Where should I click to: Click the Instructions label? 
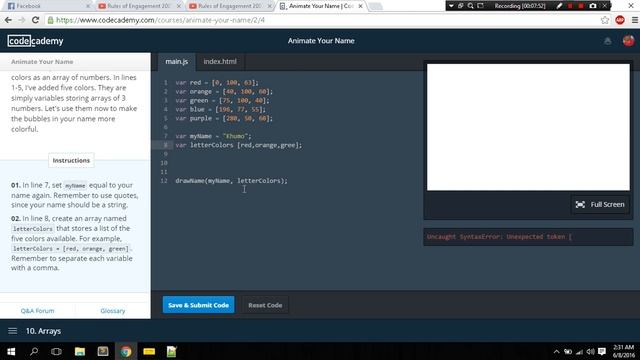coord(71,160)
